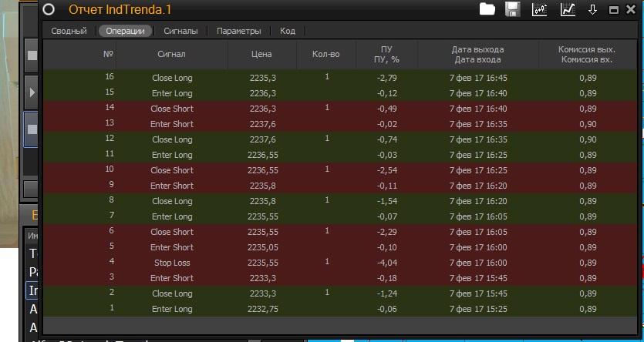644x342 pixels.
Task: Close the IndTrenda.1 report window
Action: (632, 9)
